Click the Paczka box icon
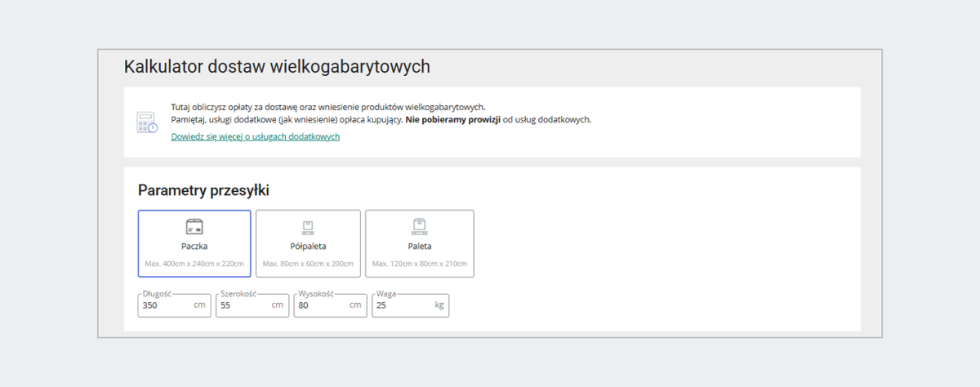This screenshot has height=387, width=980. pyautogui.click(x=194, y=227)
